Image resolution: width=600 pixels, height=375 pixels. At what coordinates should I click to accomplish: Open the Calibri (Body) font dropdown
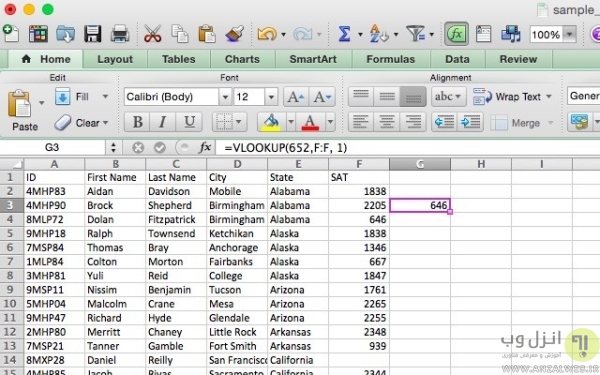click(x=225, y=97)
